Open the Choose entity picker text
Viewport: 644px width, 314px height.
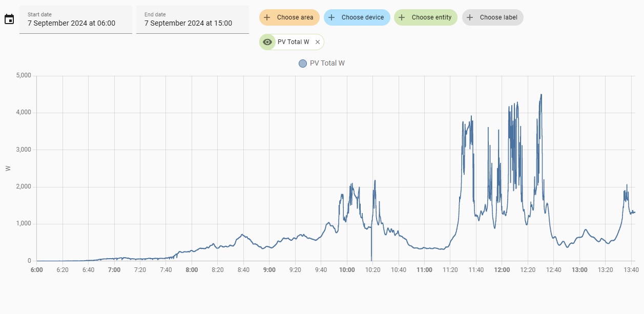pyautogui.click(x=431, y=17)
